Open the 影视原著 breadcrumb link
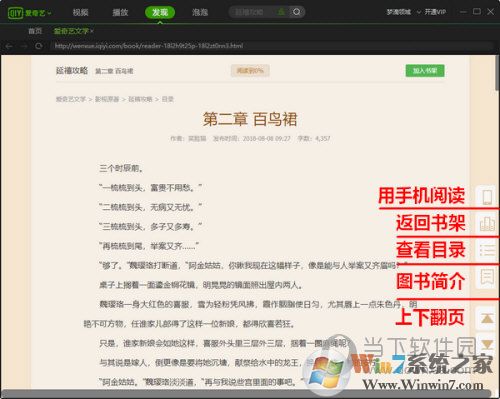Viewport: 500px width, 399px height. (107, 99)
